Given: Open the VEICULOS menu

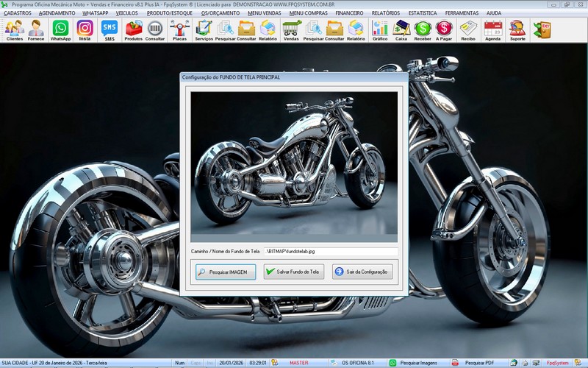Looking at the screenshot, I should (126, 13).
